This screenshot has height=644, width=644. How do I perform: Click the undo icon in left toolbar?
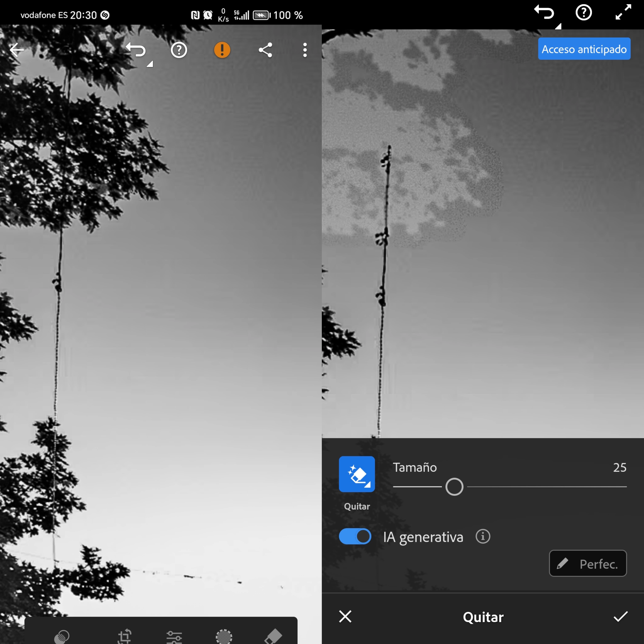pos(136,50)
